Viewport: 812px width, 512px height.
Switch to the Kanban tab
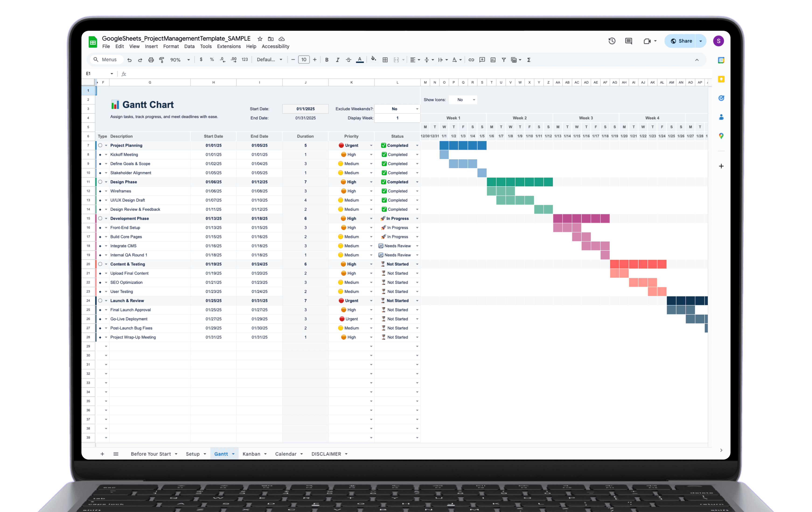[x=251, y=454]
